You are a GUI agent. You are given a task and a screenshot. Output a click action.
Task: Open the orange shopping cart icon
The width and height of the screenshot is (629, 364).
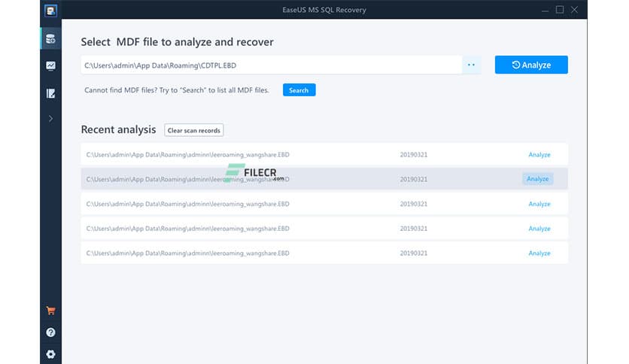[x=50, y=311]
